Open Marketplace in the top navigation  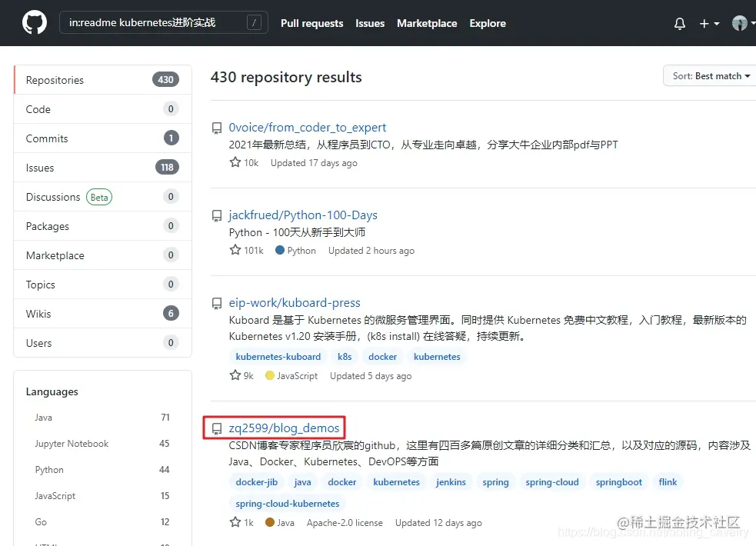coord(427,23)
